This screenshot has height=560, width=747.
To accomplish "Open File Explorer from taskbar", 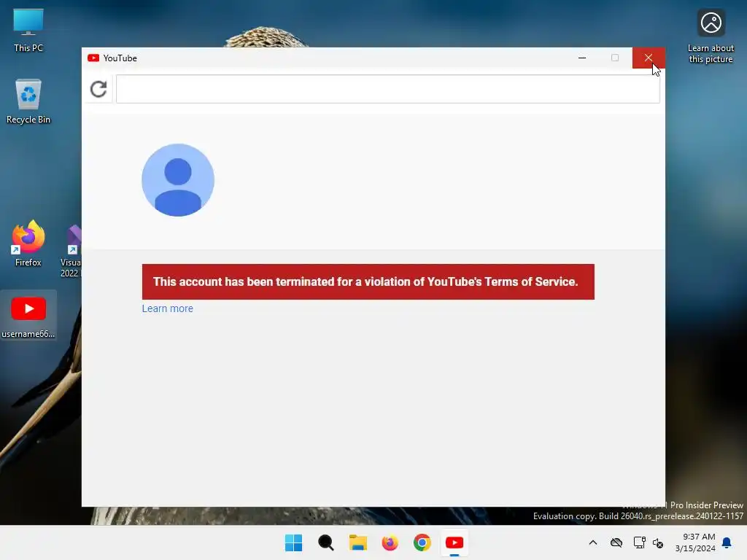I will pos(357,542).
